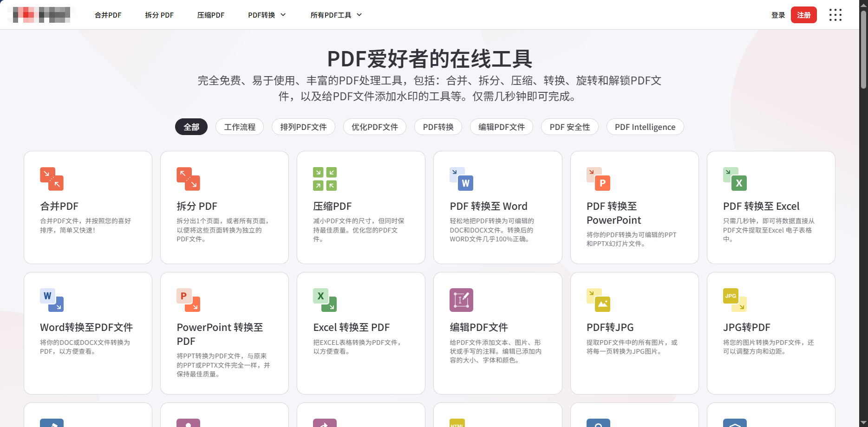Click description text starting 提取PDF文件中的所有图片
Viewport: 868px width, 427px height.
pos(632,347)
